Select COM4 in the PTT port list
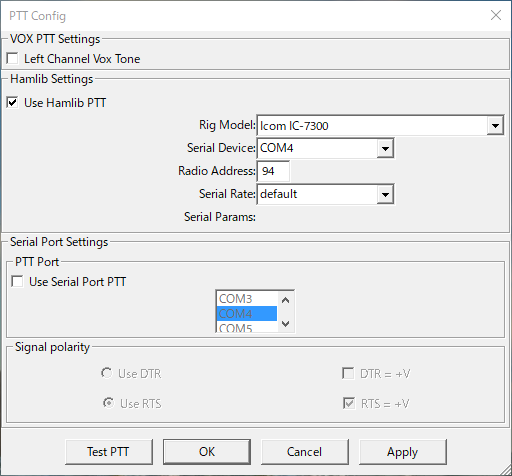The height and width of the screenshot is (476, 512). point(247,314)
